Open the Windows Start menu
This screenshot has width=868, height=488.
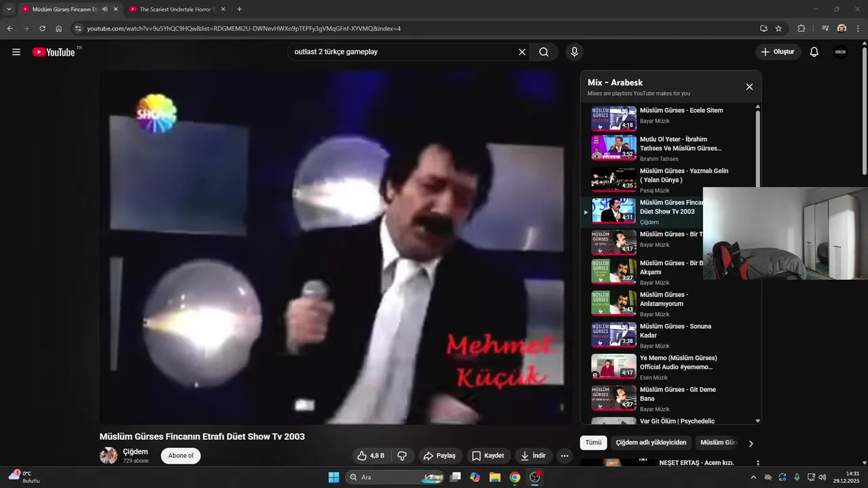point(334,477)
